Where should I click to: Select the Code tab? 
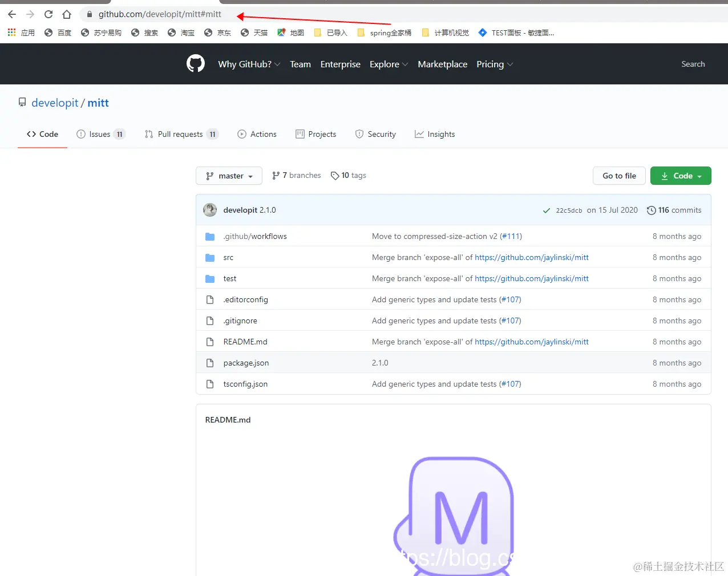(42, 134)
